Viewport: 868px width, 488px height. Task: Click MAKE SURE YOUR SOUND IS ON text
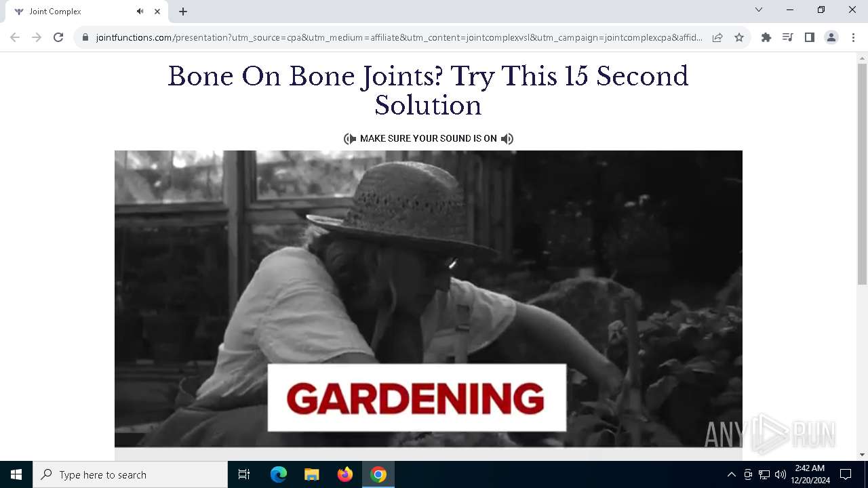(x=429, y=138)
